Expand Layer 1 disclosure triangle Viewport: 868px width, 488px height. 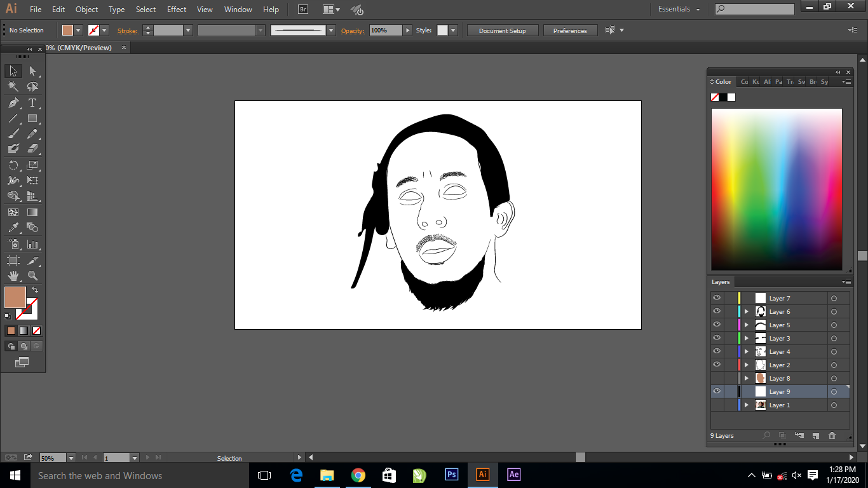tap(747, 405)
